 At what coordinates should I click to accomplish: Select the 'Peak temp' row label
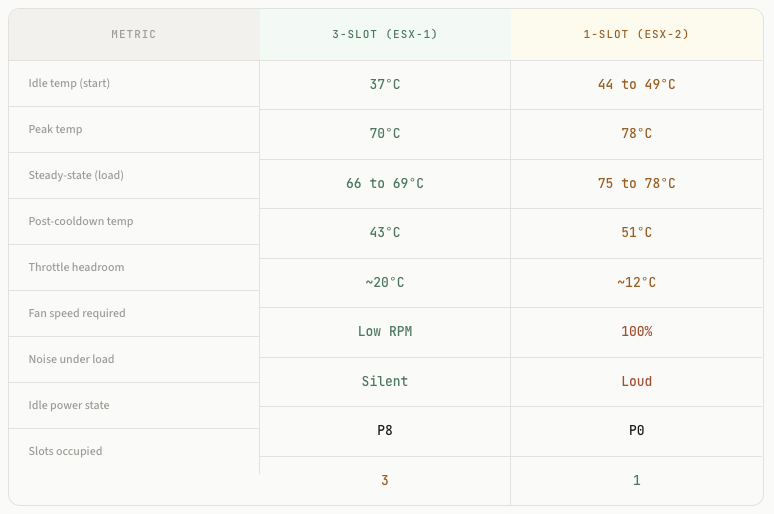click(55, 129)
